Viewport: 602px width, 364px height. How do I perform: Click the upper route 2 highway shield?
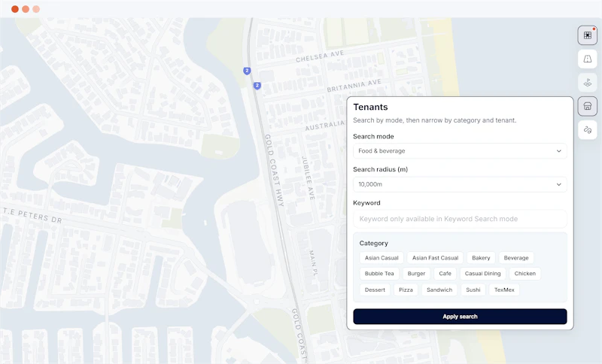pyautogui.click(x=247, y=71)
